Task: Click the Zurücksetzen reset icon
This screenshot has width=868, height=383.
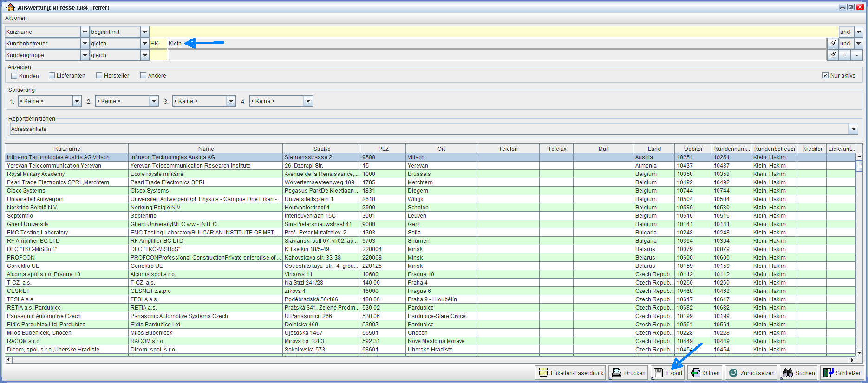Action: 733,373
